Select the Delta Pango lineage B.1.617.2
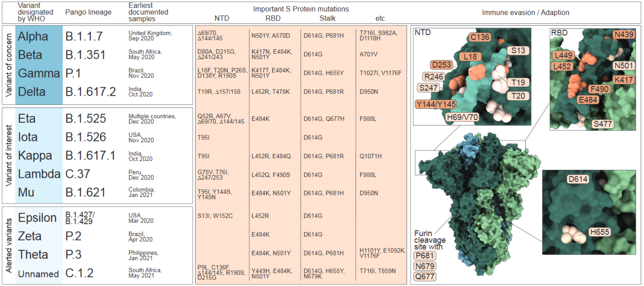Image resolution: width=644 pixels, height=286 pixels. tap(91, 92)
